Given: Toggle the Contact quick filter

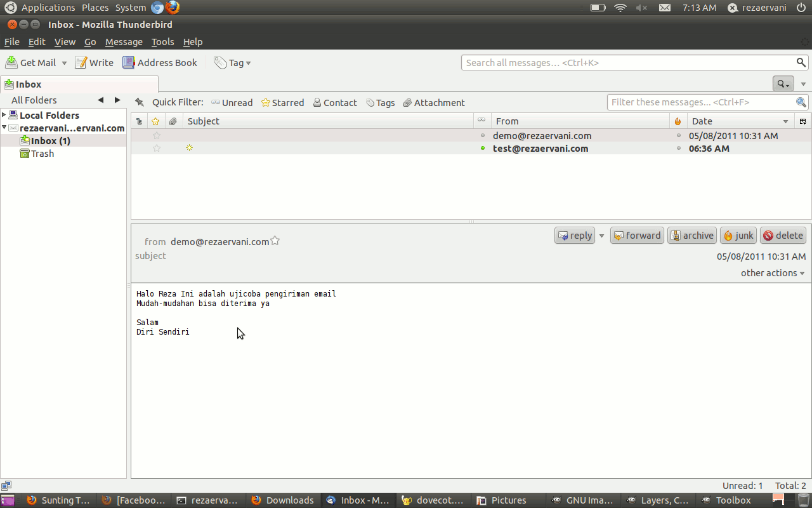Looking at the screenshot, I should pyautogui.click(x=335, y=103).
